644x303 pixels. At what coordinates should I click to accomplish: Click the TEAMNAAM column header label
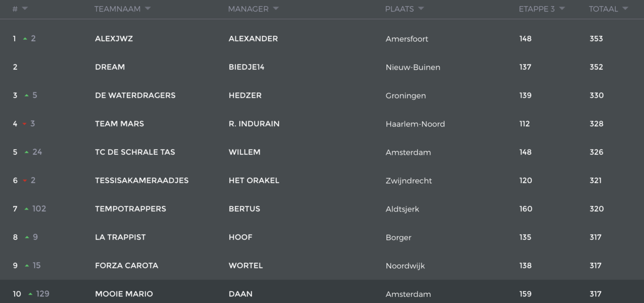tap(117, 9)
